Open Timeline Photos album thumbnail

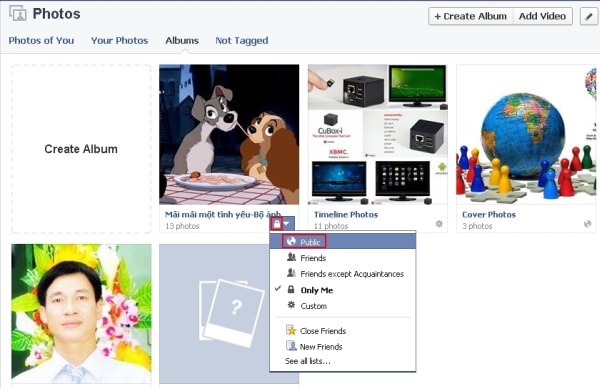(x=377, y=134)
